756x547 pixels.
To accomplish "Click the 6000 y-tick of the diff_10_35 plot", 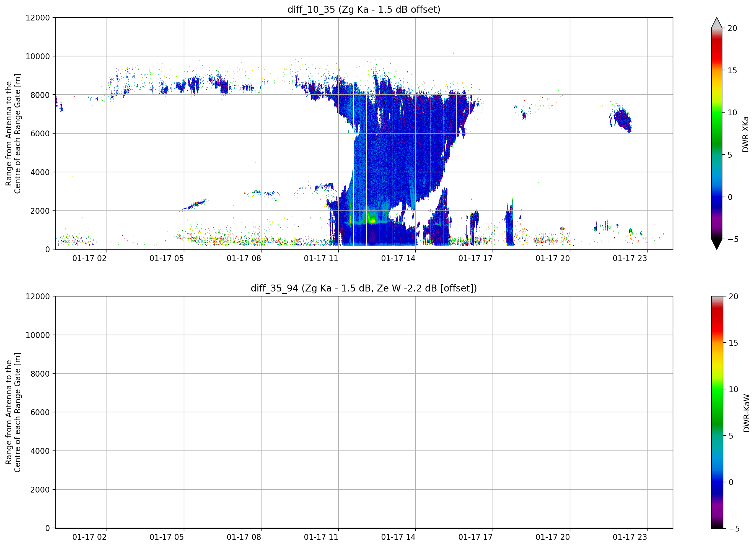I will point(40,134).
